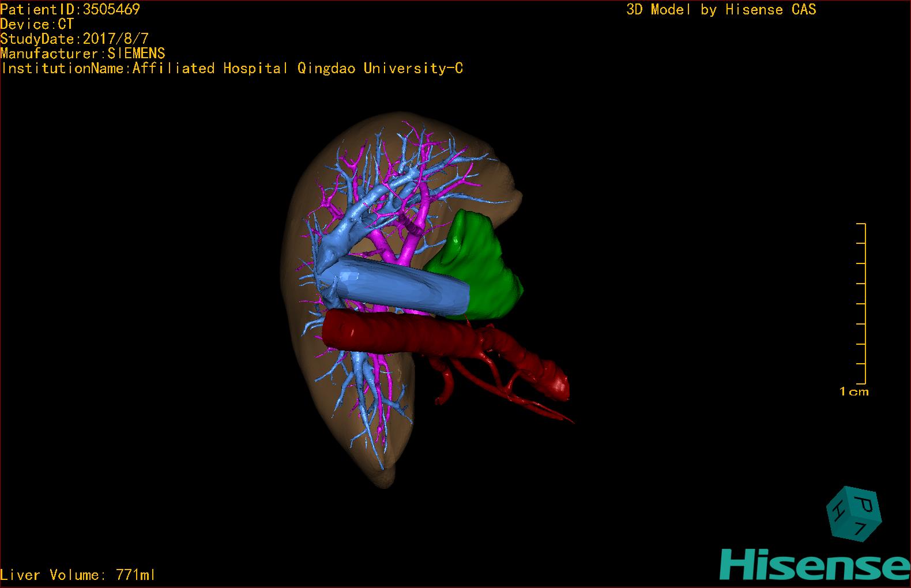Click the "3D Model by Hisense CAS" text
This screenshot has width=911, height=588.
point(721,9)
